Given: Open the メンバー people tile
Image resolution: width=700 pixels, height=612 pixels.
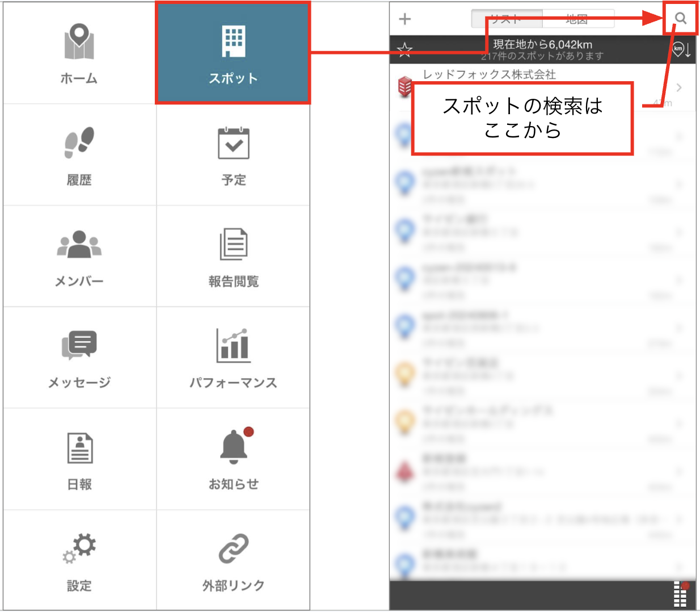Looking at the screenshot, I should 79,256.
